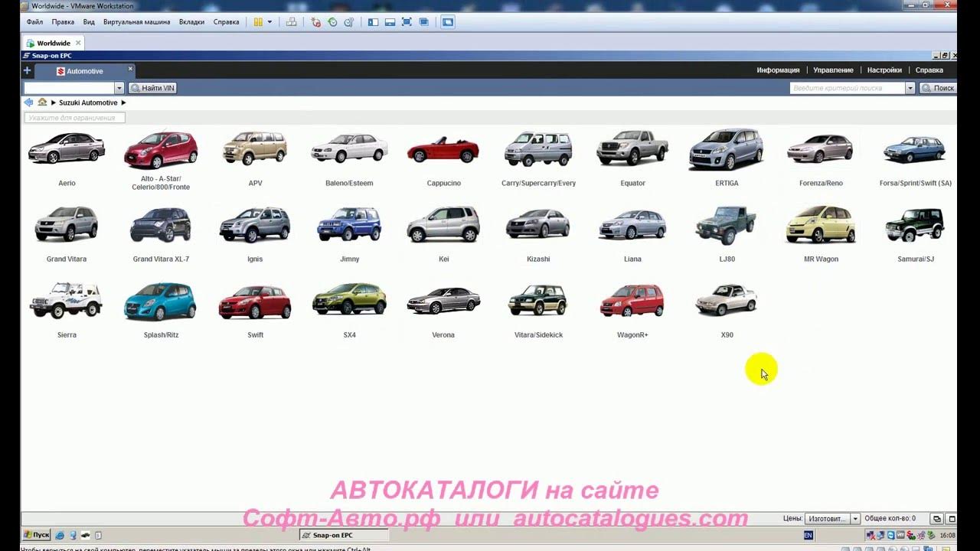The height and width of the screenshot is (551, 980).
Task: Close the Automotive tab
Action: click(x=130, y=69)
